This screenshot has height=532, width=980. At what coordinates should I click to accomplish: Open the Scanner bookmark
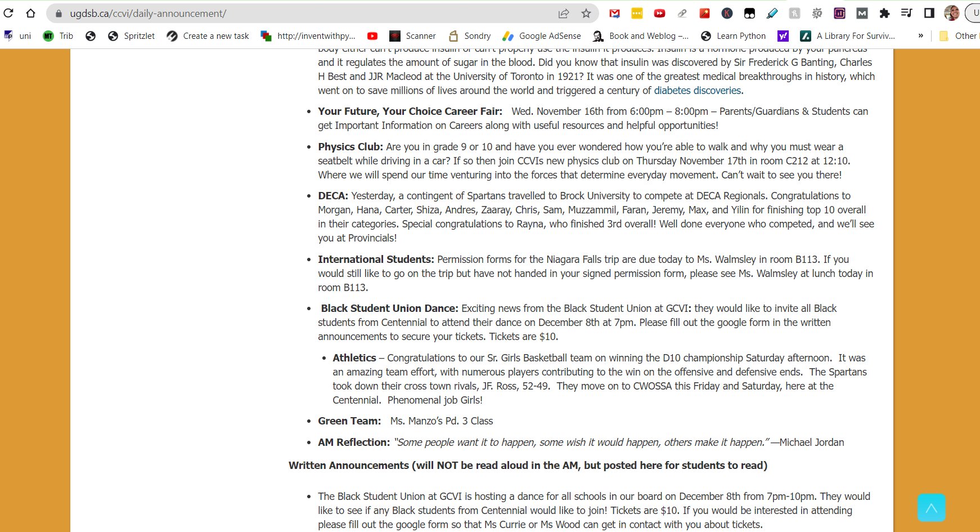click(413, 36)
